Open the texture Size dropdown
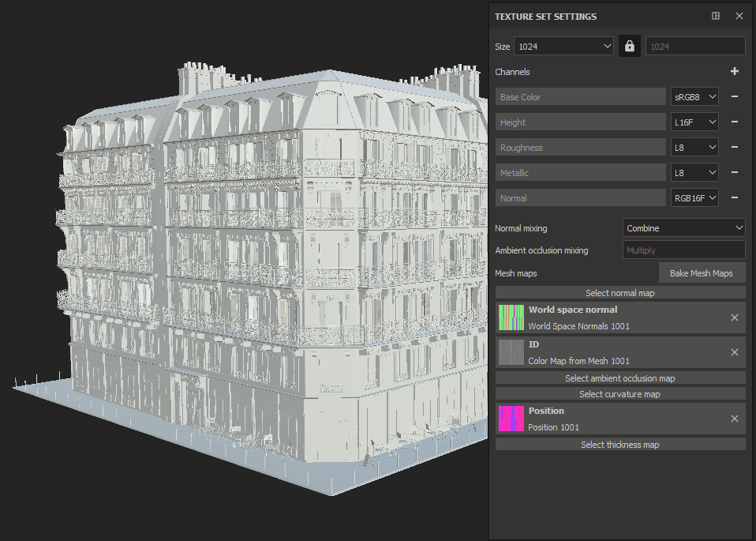Image resolution: width=756 pixels, height=541 pixels. [563, 47]
